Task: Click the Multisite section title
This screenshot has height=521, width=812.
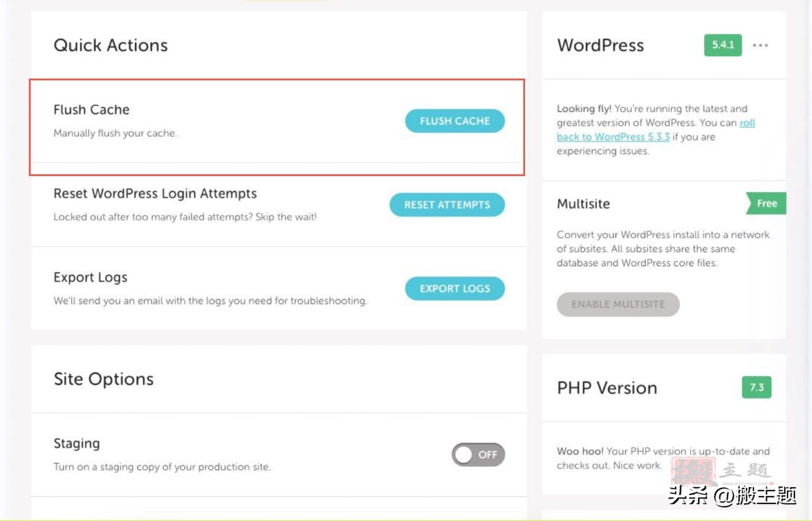Action: (583, 204)
